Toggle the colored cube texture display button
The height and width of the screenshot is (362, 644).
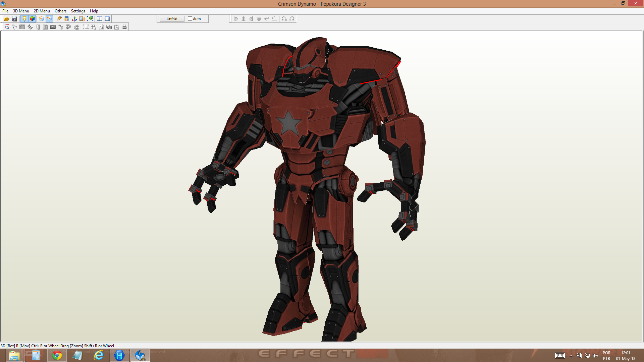point(32,19)
